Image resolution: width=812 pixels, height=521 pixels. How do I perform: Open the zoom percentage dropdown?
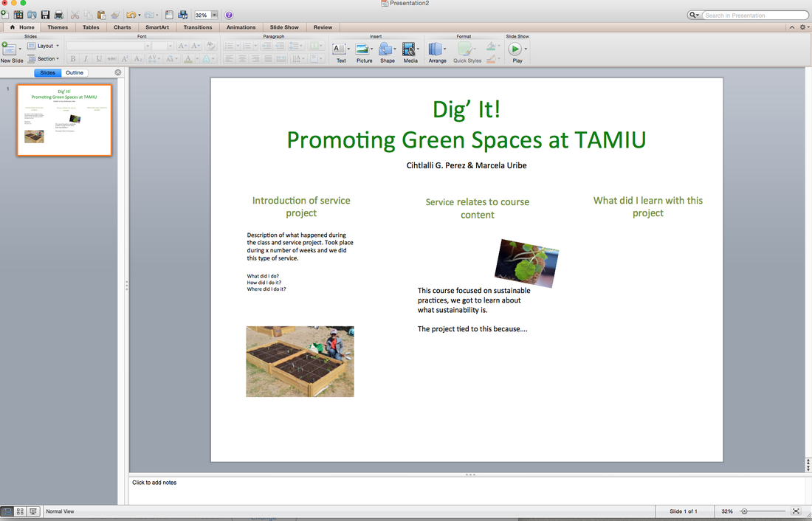pyautogui.click(x=214, y=15)
